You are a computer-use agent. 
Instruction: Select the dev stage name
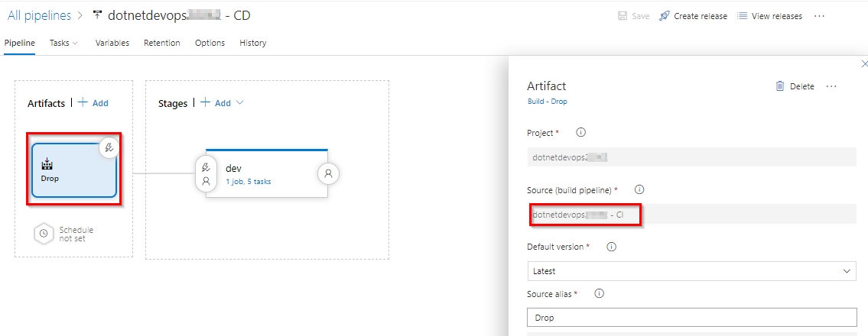click(233, 169)
